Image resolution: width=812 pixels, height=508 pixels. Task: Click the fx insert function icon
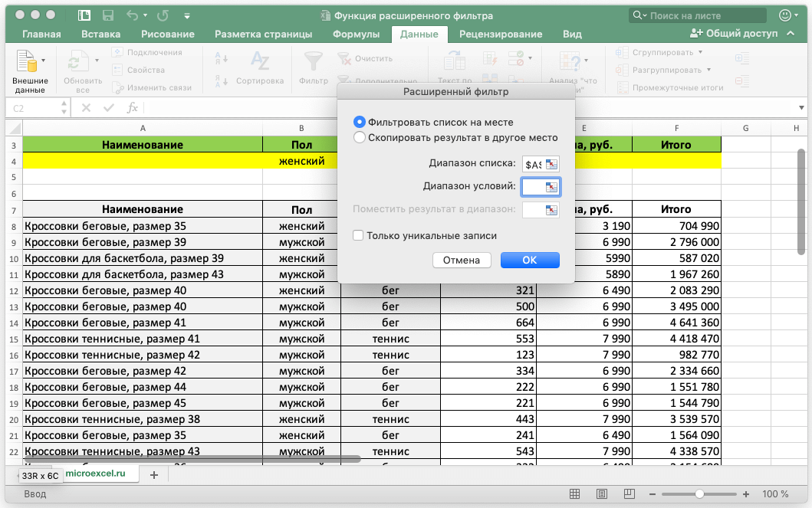click(x=132, y=107)
